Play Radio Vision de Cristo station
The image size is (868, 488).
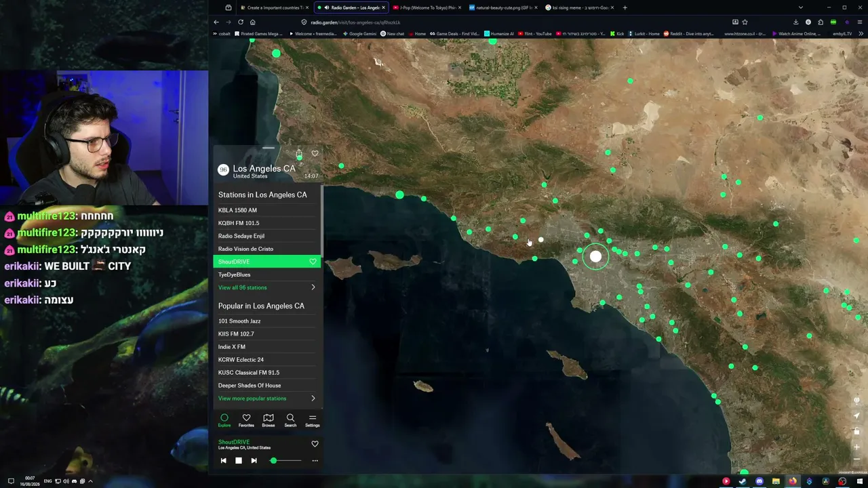267,249
